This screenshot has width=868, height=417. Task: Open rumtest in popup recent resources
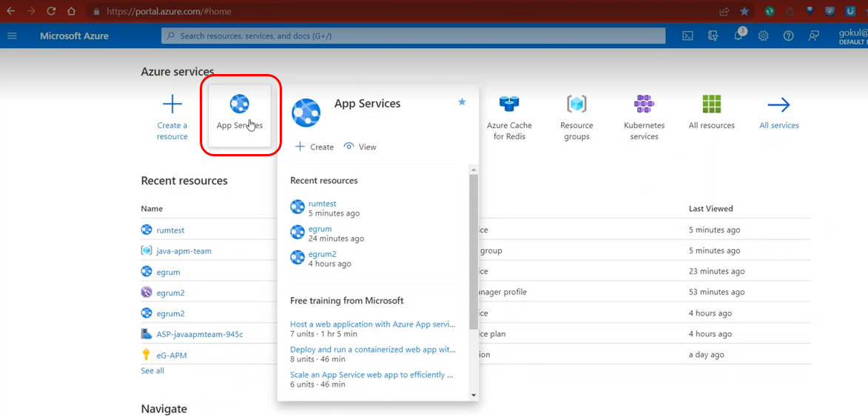322,204
